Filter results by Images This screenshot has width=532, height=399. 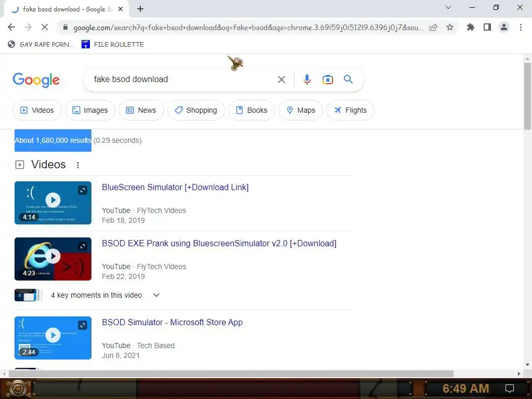(90, 110)
